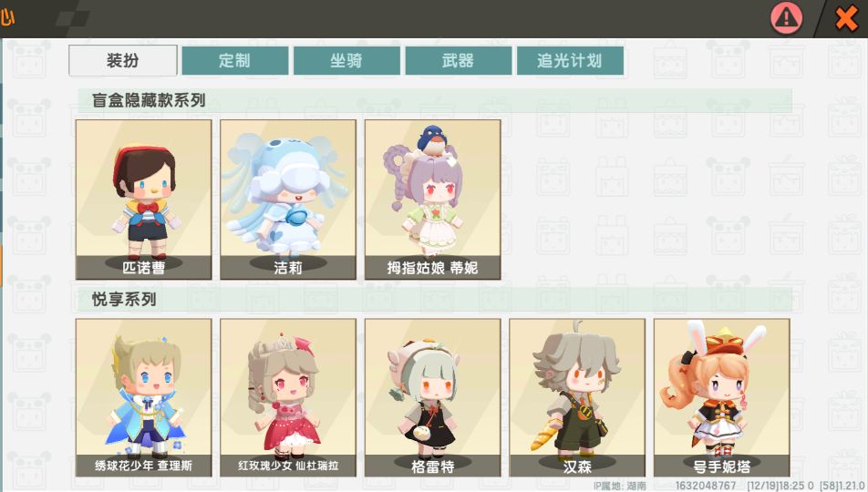Click the 匹诺曹 name label
868x492 pixels.
point(143,268)
